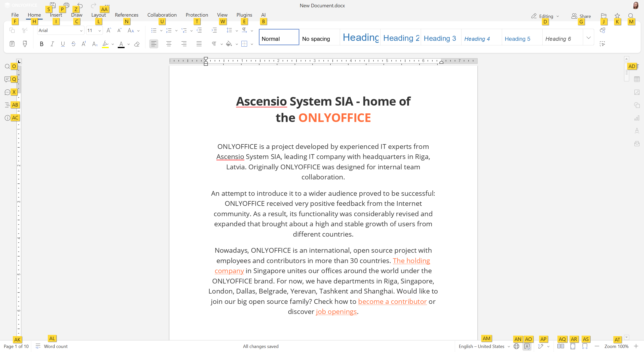
Task: Toggle spell checking in the status bar
Action: point(527,346)
